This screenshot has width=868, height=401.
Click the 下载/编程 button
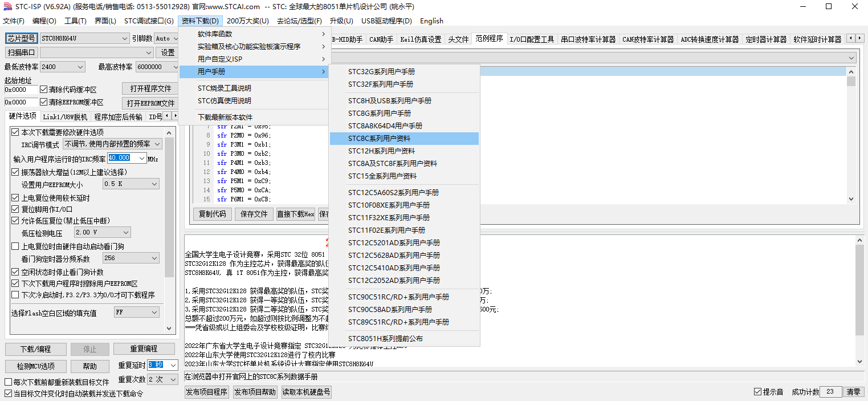pyautogui.click(x=36, y=349)
